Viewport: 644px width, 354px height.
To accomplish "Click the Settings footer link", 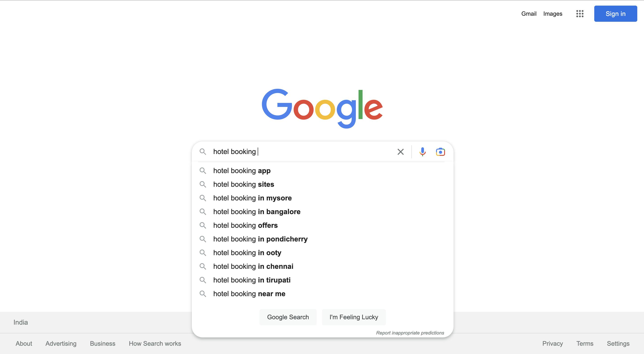I will [618, 343].
